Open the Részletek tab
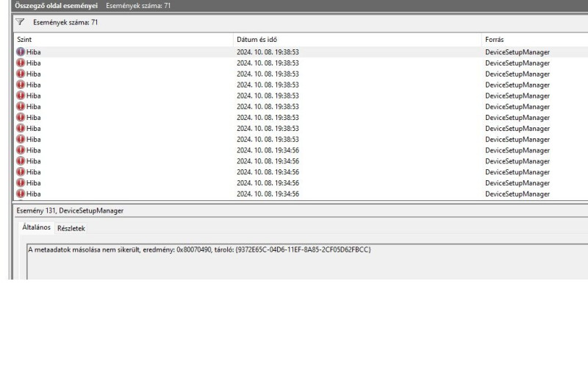The image size is (588, 376). click(71, 228)
